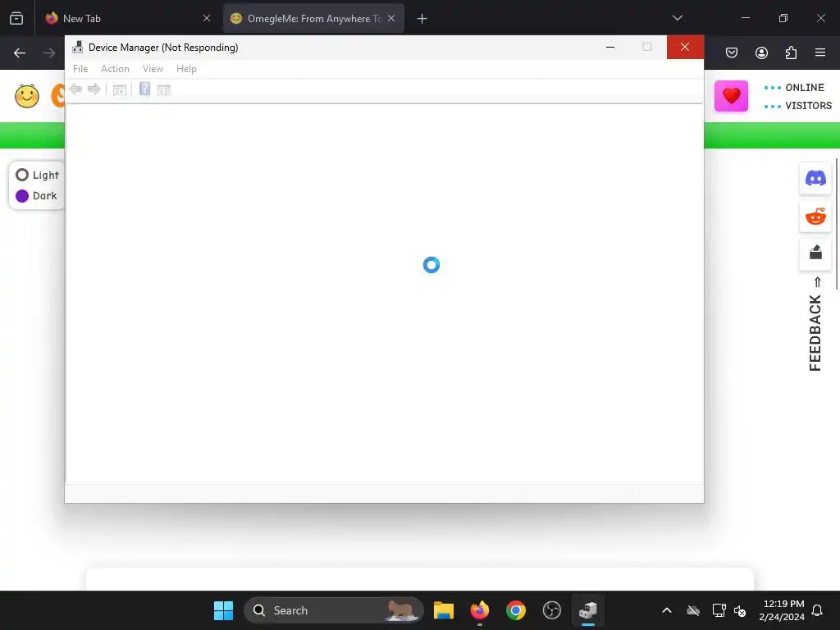Go forward in Firefox browser
840x630 pixels.
49,52
